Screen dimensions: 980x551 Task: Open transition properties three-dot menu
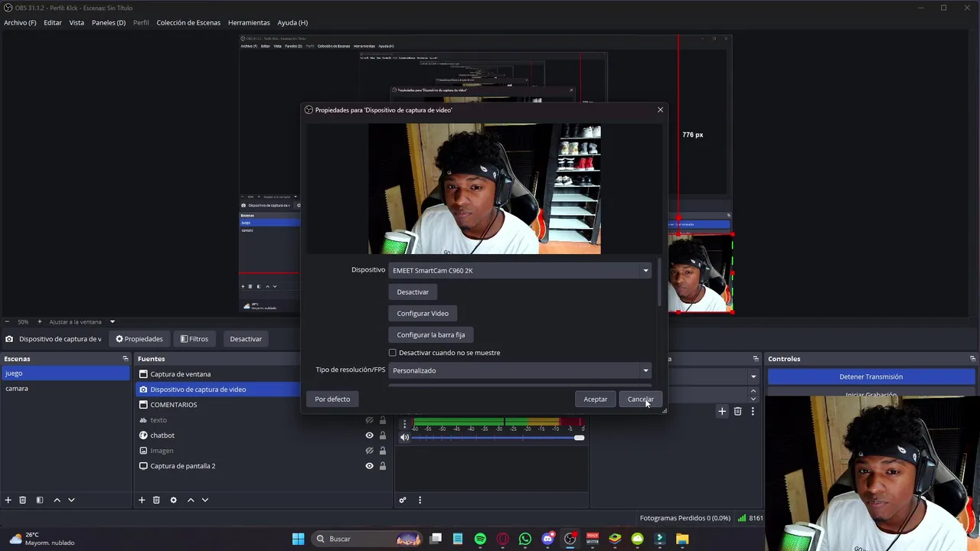tap(753, 411)
